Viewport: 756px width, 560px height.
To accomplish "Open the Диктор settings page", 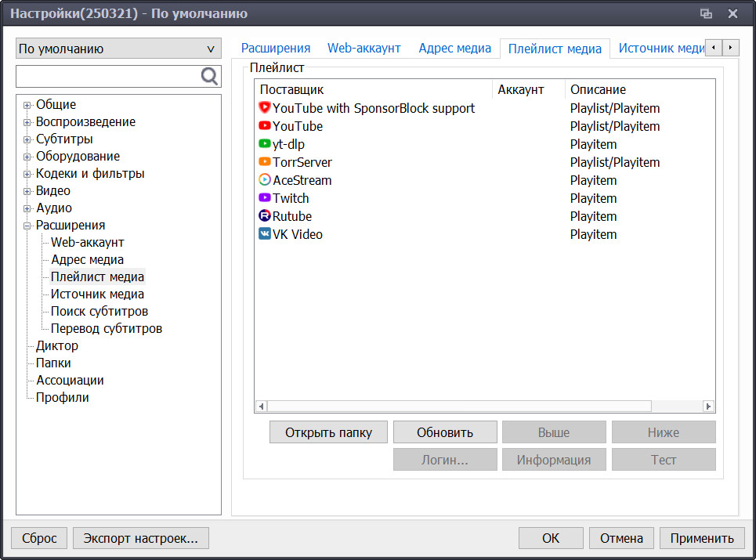I will click(57, 346).
